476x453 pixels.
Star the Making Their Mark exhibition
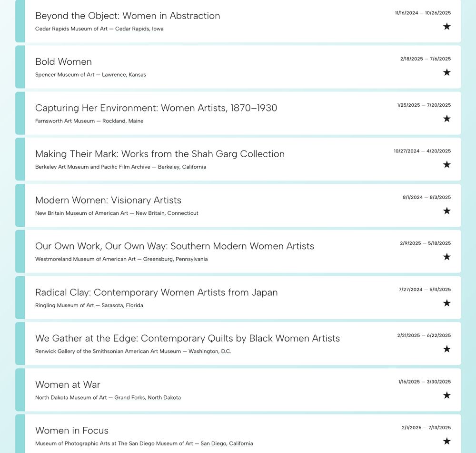pyautogui.click(x=446, y=164)
